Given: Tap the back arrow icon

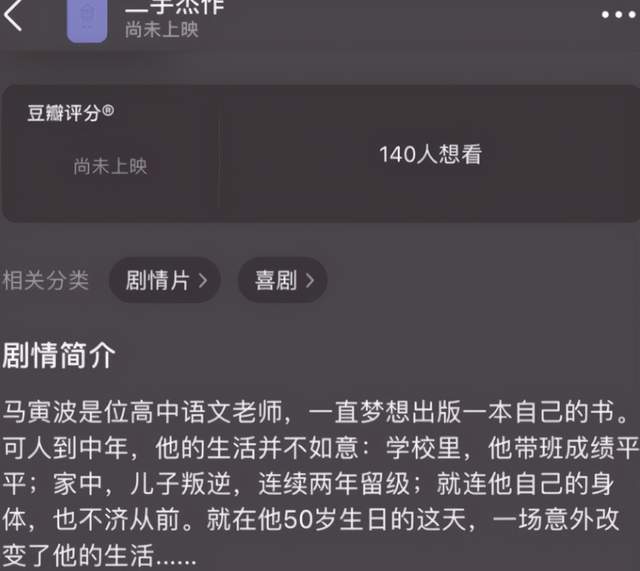Looking at the screenshot, I should (x=12, y=15).
